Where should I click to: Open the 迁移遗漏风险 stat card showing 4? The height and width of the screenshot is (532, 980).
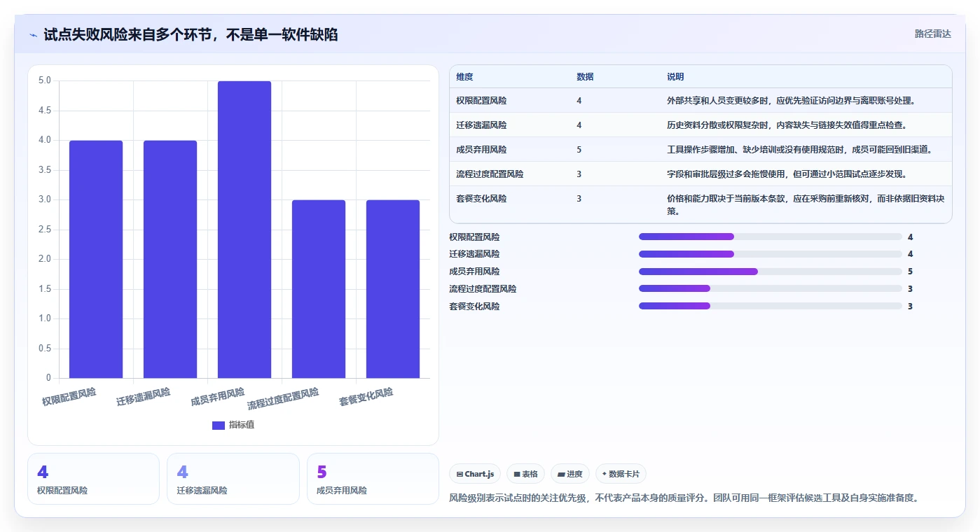(x=233, y=479)
